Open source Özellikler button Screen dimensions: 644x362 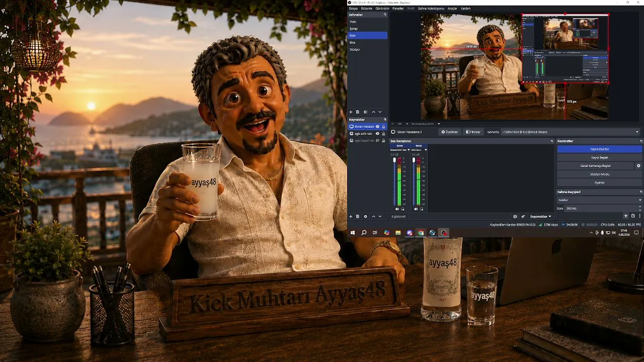pyautogui.click(x=450, y=132)
